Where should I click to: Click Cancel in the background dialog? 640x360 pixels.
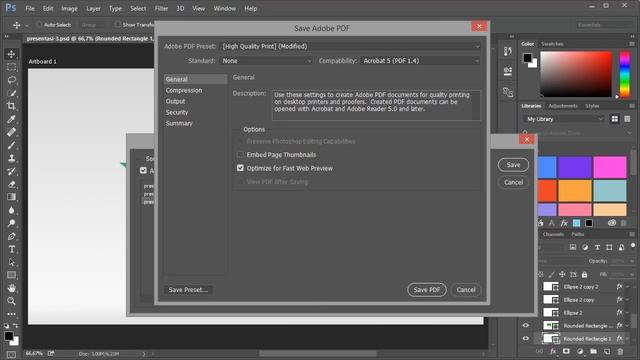(513, 182)
